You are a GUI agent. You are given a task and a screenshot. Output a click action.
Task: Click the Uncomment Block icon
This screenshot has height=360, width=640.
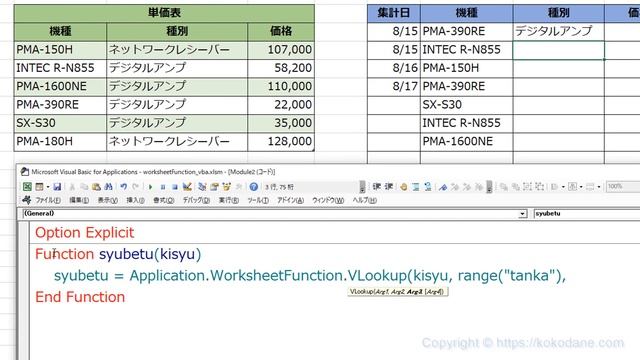[428, 187]
